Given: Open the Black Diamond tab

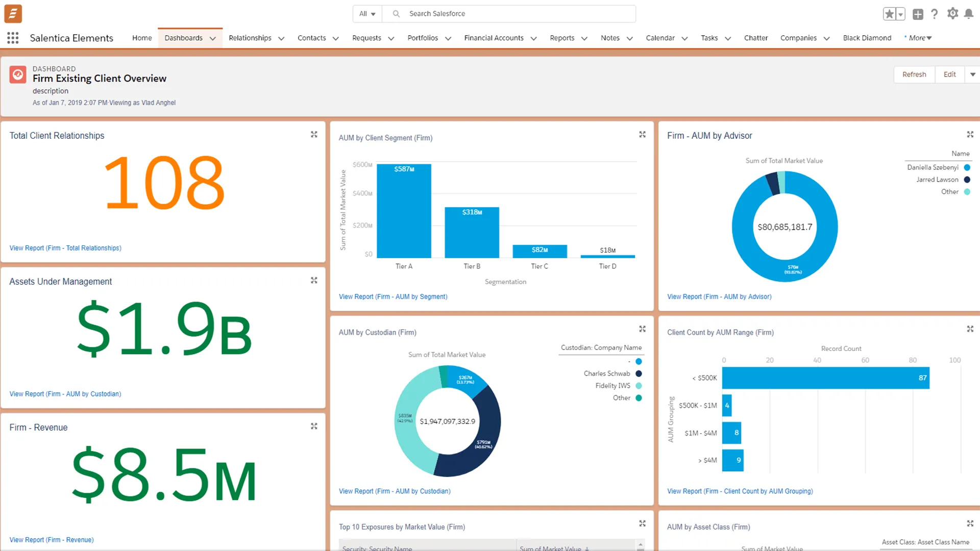Looking at the screenshot, I should click(867, 38).
